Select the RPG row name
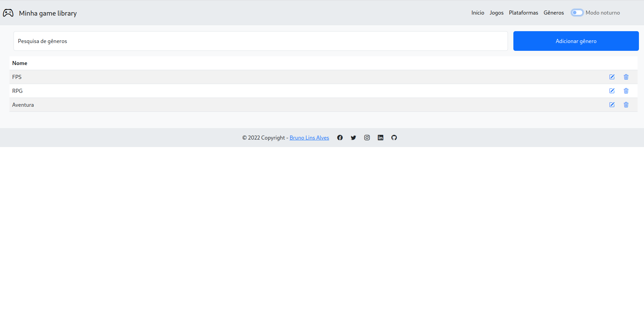Screen dimensions: 644x330 coord(17,91)
